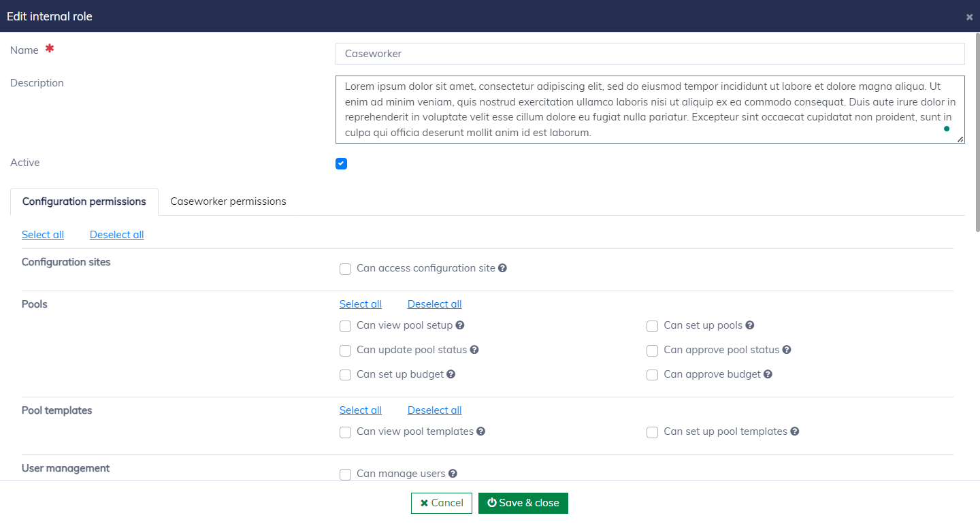The height and width of the screenshot is (524, 980).
Task: Close the Edit internal role dialog
Action: (969, 17)
